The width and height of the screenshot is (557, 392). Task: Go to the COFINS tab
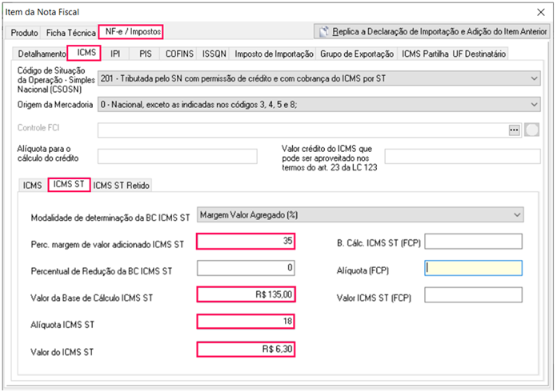pos(179,54)
